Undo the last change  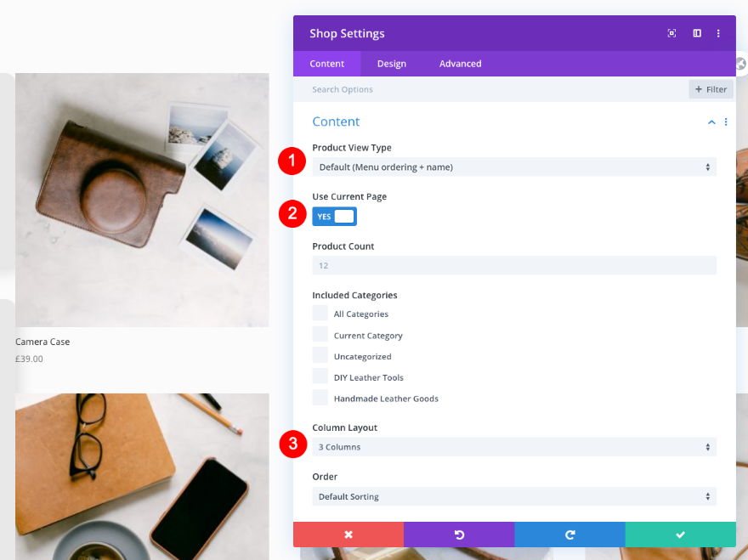(x=459, y=535)
